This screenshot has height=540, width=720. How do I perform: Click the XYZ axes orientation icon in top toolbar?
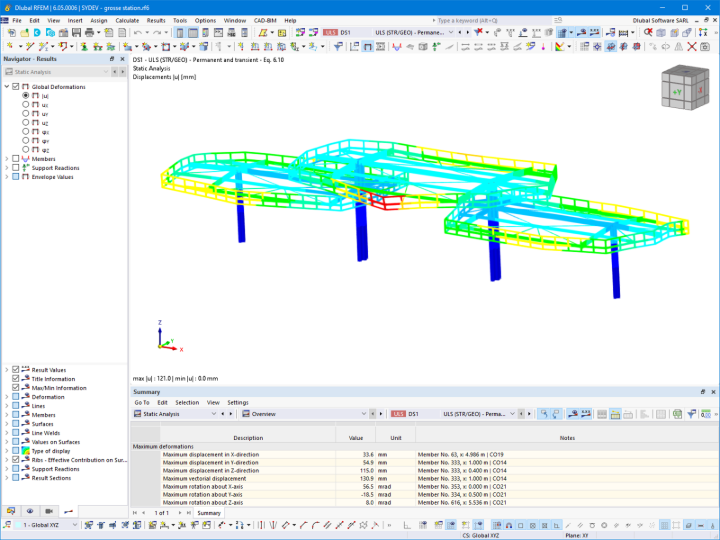(x=703, y=33)
